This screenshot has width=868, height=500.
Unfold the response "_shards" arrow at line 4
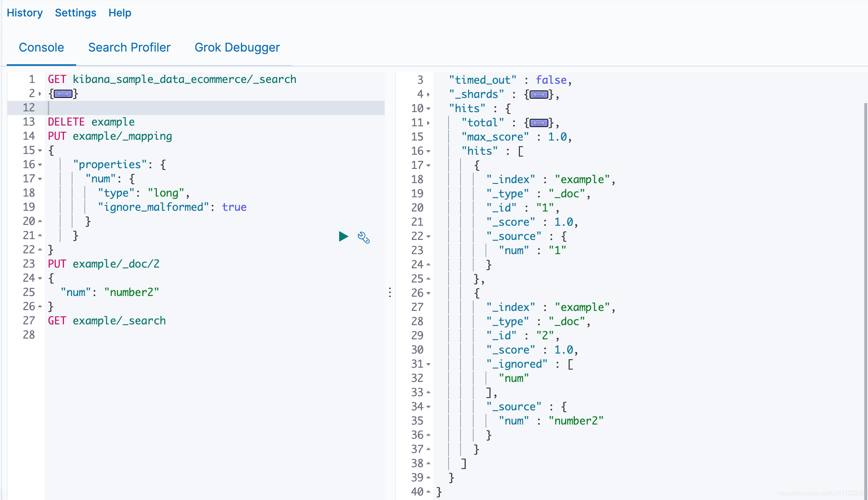pyautogui.click(x=428, y=95)
